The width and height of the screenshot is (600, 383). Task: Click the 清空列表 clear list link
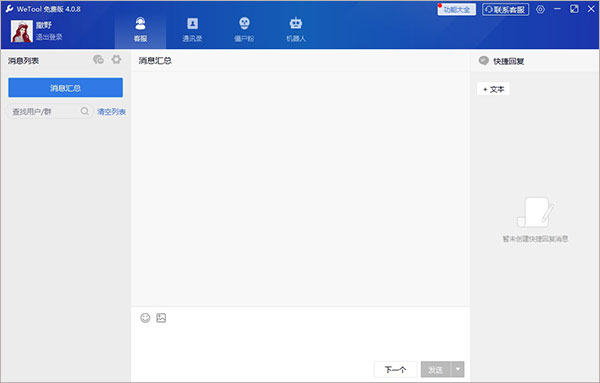click(x=111, y=111)
